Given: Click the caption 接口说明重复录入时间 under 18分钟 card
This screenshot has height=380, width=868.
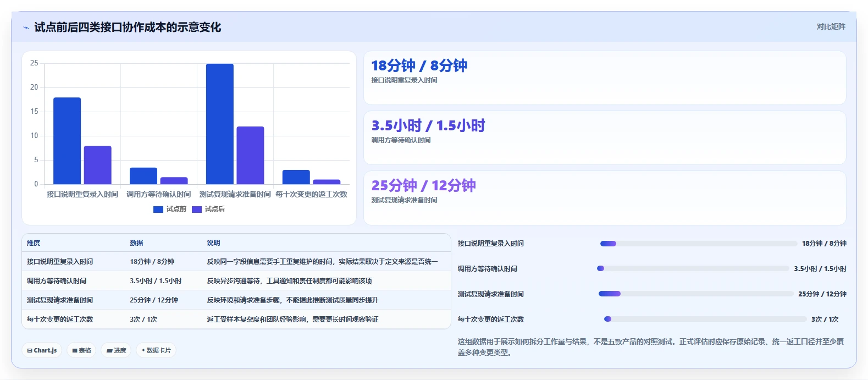Looking at the screenshot, I should 404,80.
